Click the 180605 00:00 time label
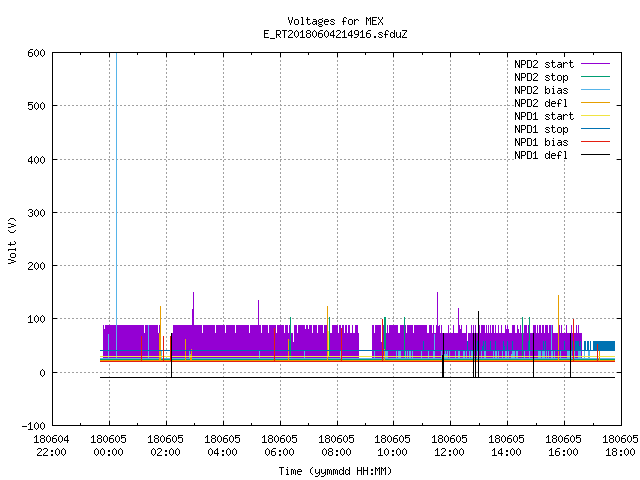Image resolution: width=640 pixels, height=480 pixels. 109,446
